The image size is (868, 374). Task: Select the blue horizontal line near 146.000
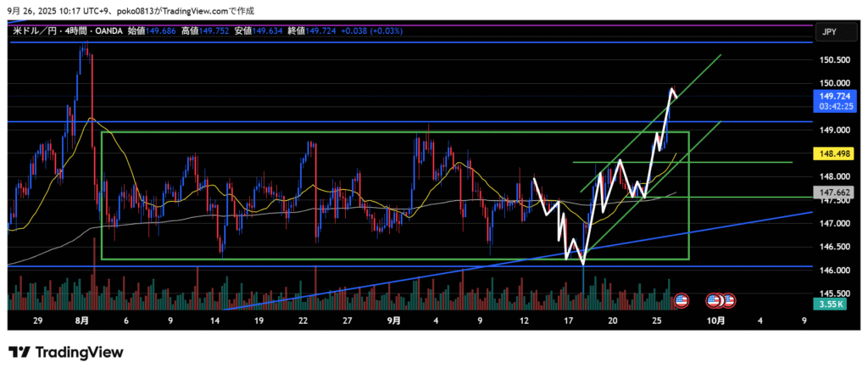pyautogui.click(x=339, y=266)
